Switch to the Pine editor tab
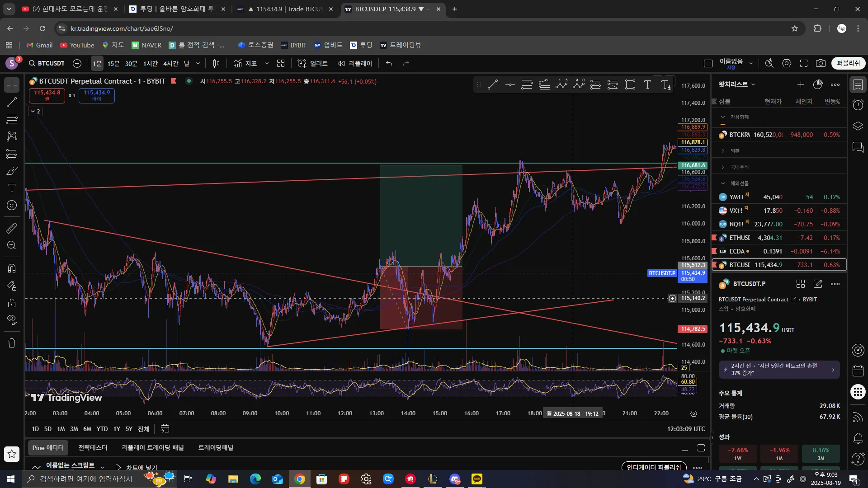The height and width of the screenshot is (488, 868). pos(48,448)
